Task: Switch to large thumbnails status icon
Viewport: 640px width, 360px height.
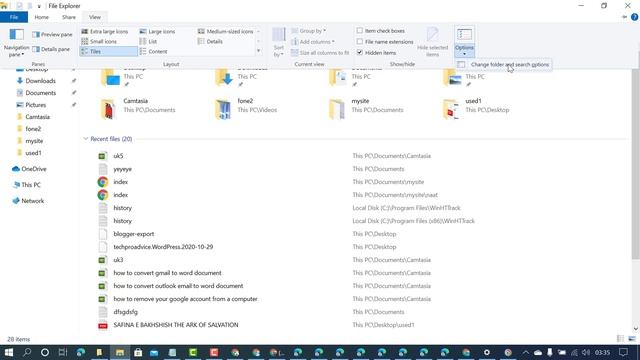Action: 632,339
